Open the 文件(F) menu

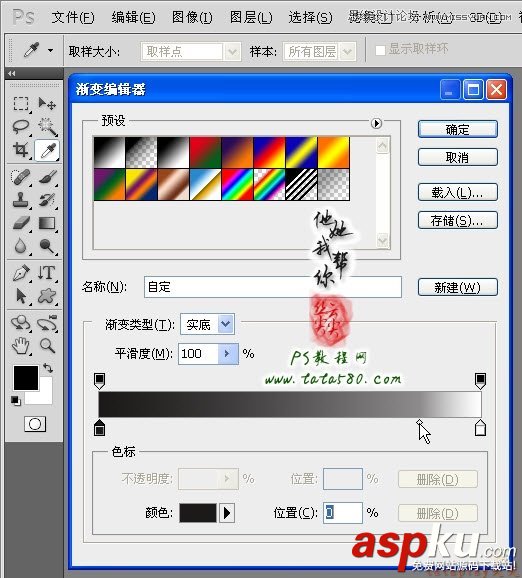(73, 17)
